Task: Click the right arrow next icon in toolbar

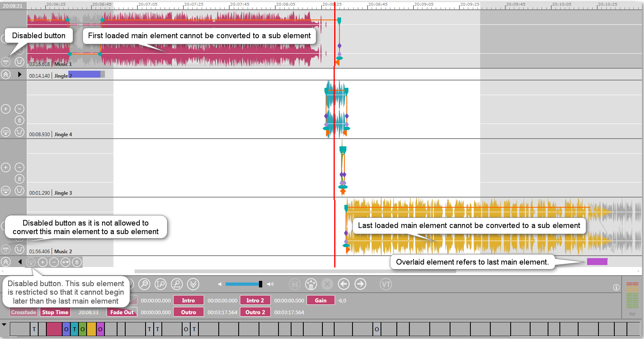Action: [360, 284]
